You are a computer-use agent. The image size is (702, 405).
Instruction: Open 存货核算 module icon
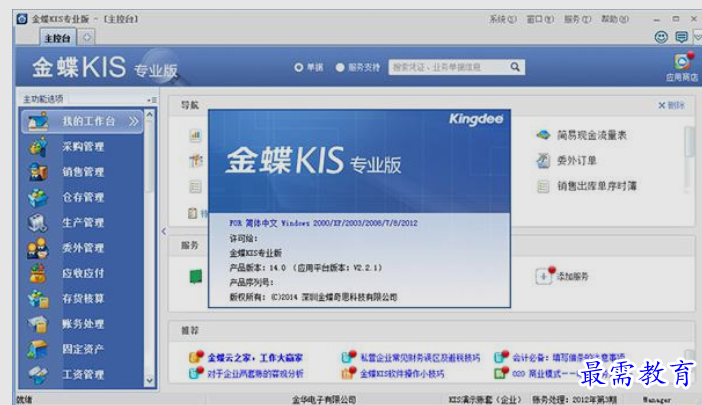(38, 298)
